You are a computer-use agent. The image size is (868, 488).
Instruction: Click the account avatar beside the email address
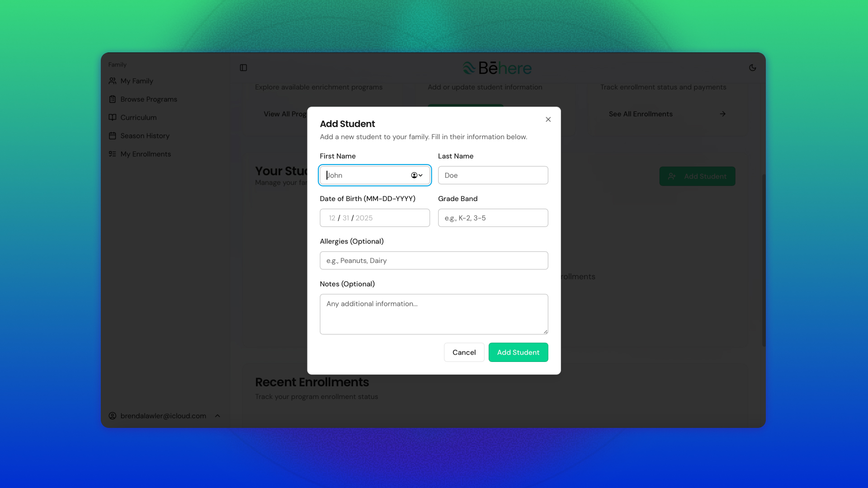(112, 416)
